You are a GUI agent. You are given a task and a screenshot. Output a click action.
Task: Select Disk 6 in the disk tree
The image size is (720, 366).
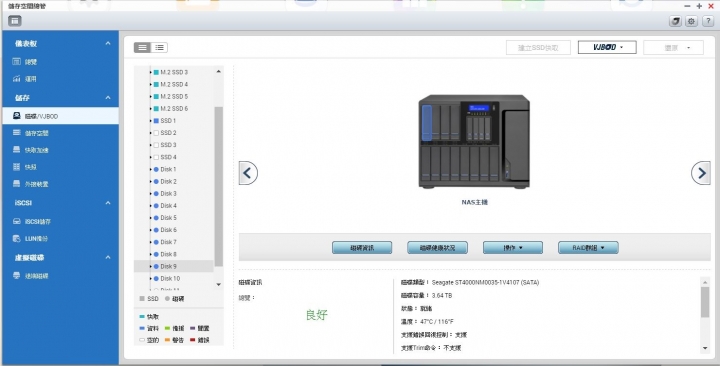(168, 230)
